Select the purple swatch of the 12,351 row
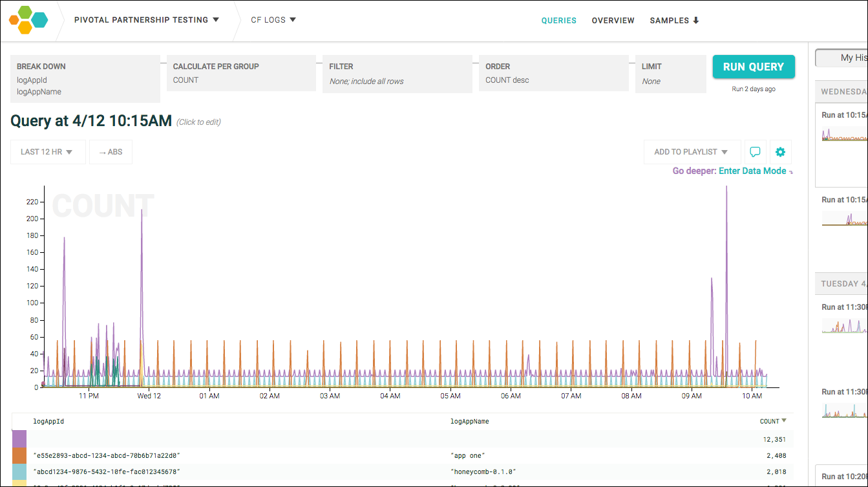The width and height of the screenshot is (868, 487). 19,438
